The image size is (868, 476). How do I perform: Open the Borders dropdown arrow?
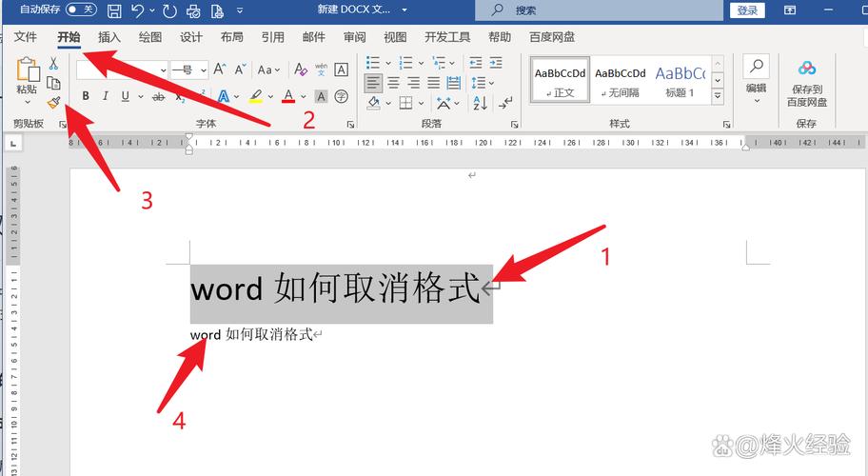click(x=422, y=103)
